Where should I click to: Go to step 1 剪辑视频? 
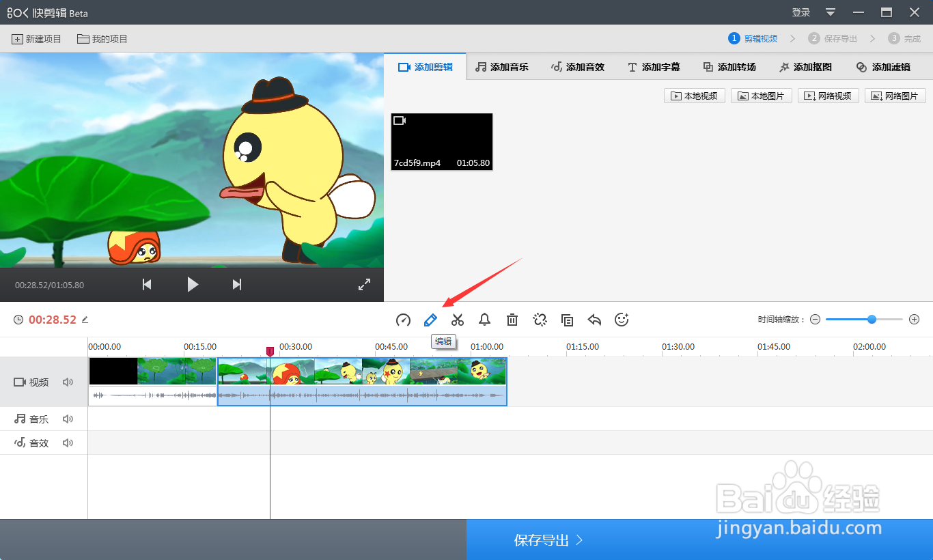coord(753,38)
